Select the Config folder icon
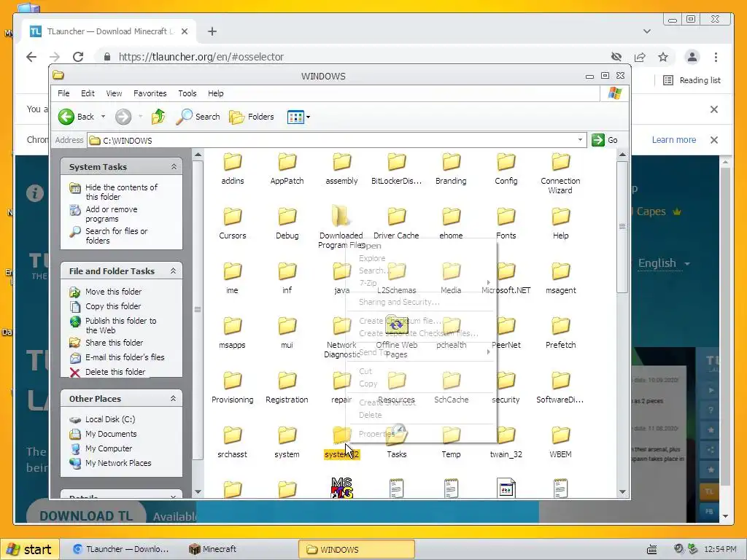 (506, 162)
